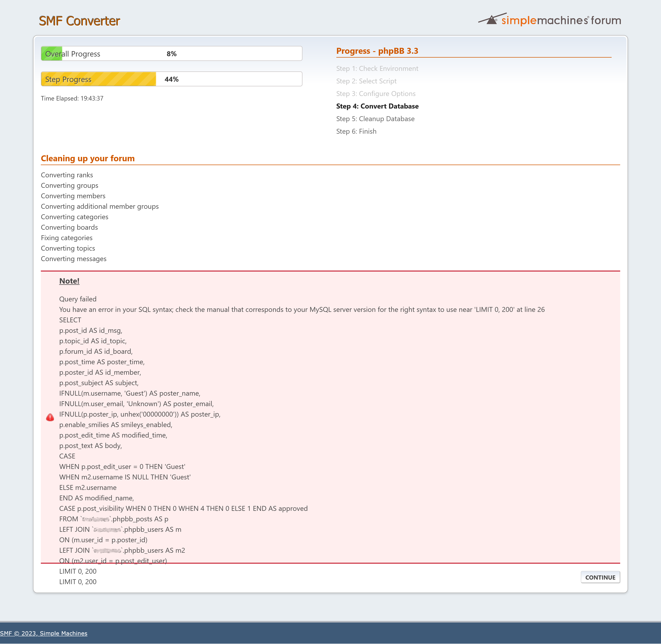The height and width of the screenshot is (644, 661).
Task: Open the SMF © 2023, Simple Machines link
Action: click(44, 633)
